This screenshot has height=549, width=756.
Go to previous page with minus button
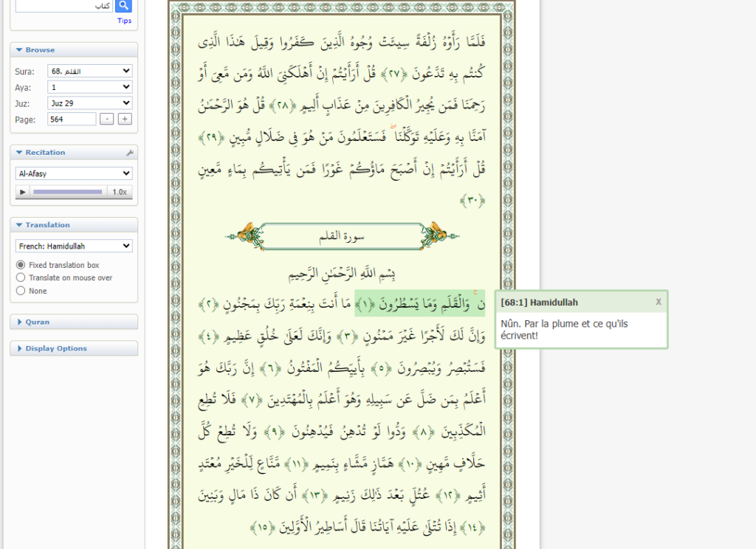[106, 119]
